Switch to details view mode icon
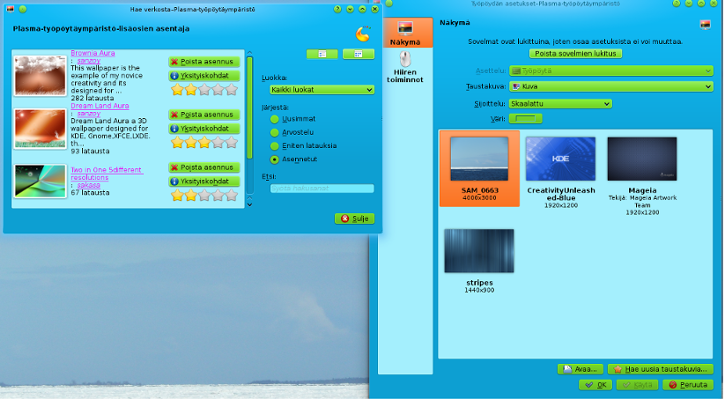Viewport: 724px width, 399px height. 322,54
